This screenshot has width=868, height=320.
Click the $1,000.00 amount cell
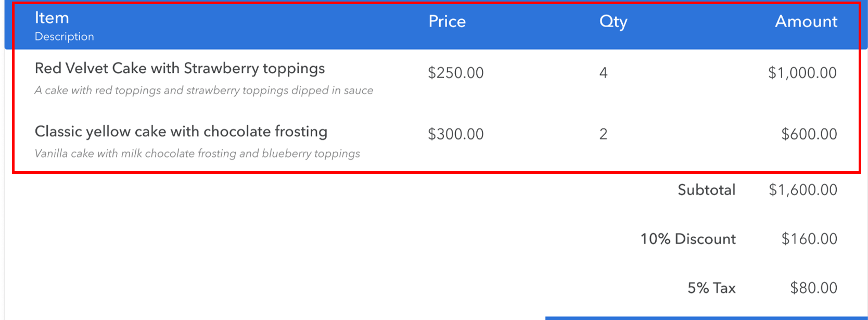coord(802,73)
